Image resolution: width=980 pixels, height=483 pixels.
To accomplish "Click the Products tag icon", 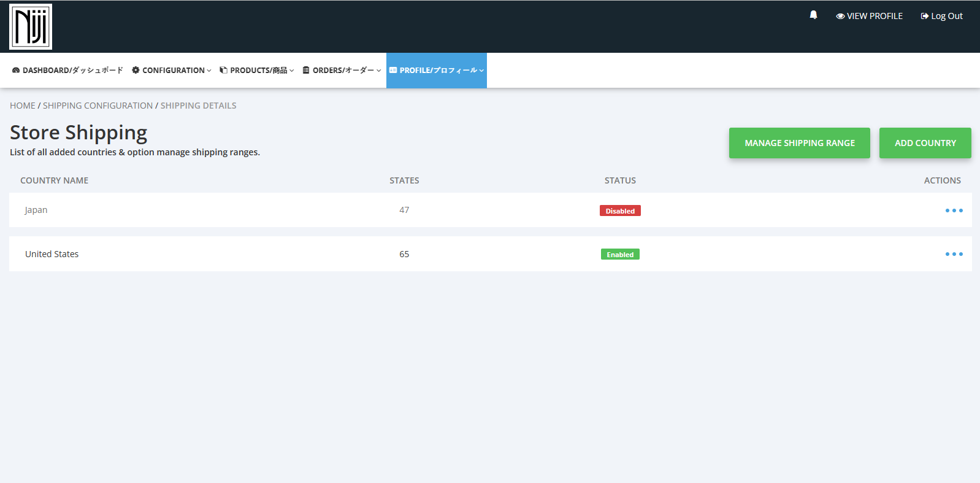I will tap(223, 71).
